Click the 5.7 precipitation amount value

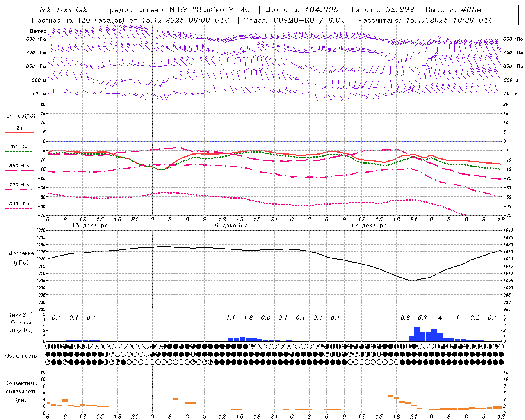(x=422, y=318)
